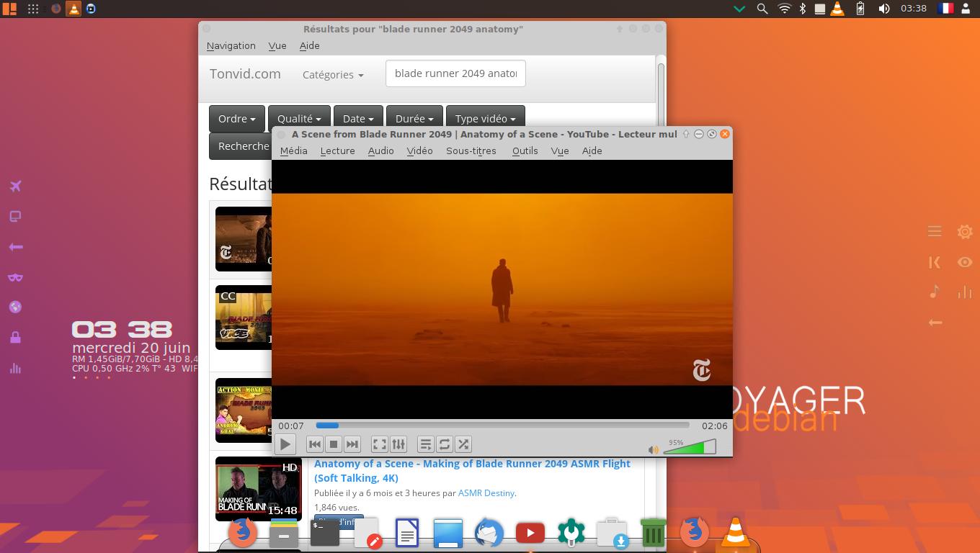Open the ASMR Destiny channel link

(486, 493)
